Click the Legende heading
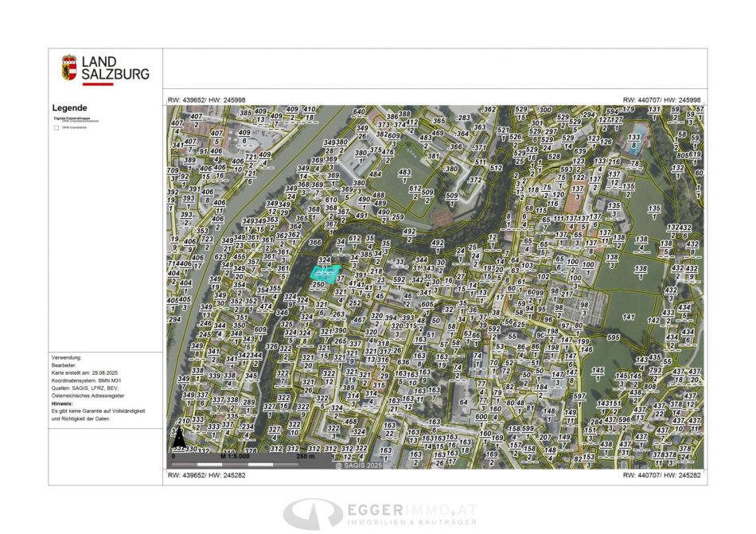 click(x=70, y=108)
